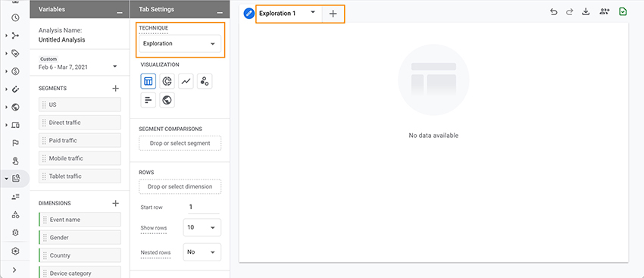Select the Country dimension
Screen dimensions: 644x278
tap(80, 255)
